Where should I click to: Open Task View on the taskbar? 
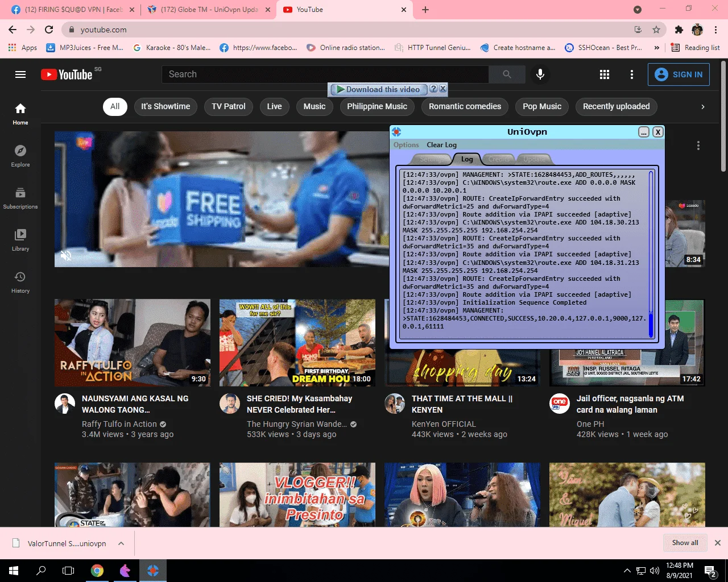(68, 571)
